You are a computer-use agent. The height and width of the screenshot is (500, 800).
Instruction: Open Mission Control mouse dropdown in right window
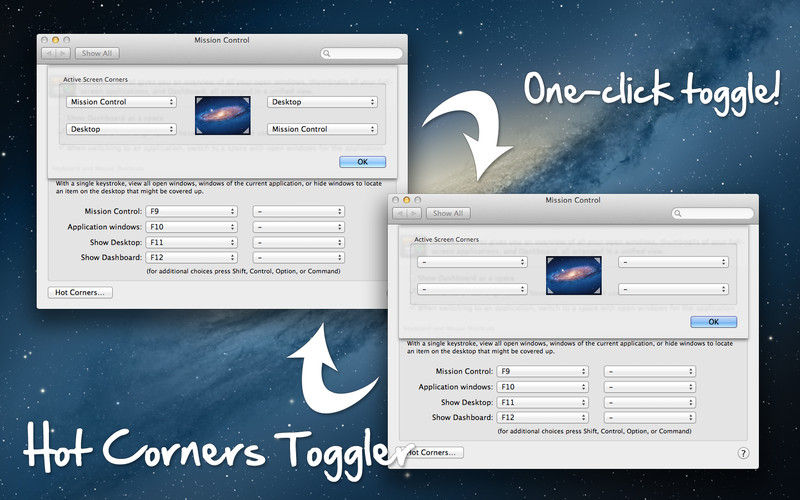[x=649, y=371]
